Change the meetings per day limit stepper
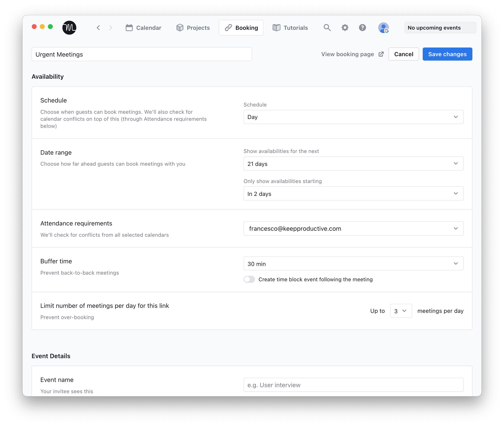504x426 pixels. pyautogui.click(x=401, y=311)
